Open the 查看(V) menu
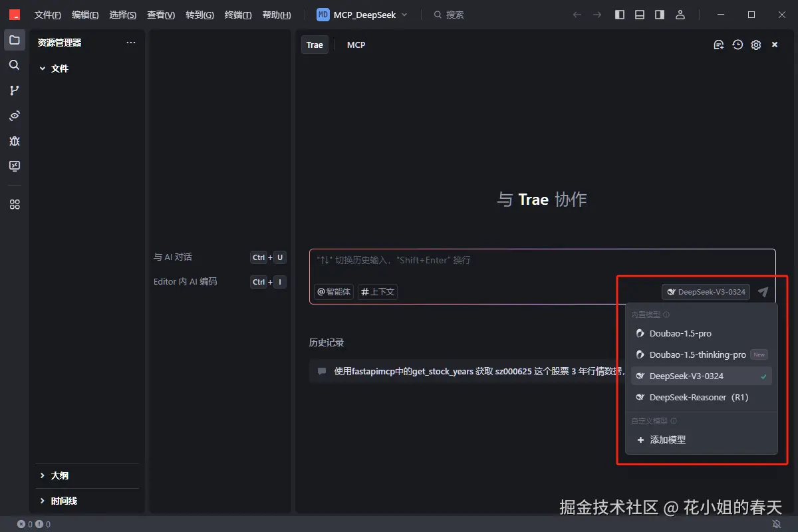798x532 pixels. point(161,15)
